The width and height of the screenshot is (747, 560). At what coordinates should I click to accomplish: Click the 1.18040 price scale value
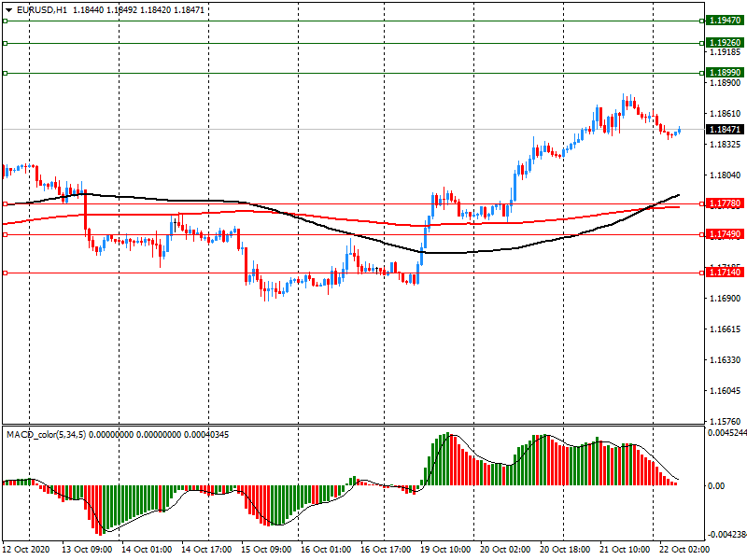click(x=726, y=175)
